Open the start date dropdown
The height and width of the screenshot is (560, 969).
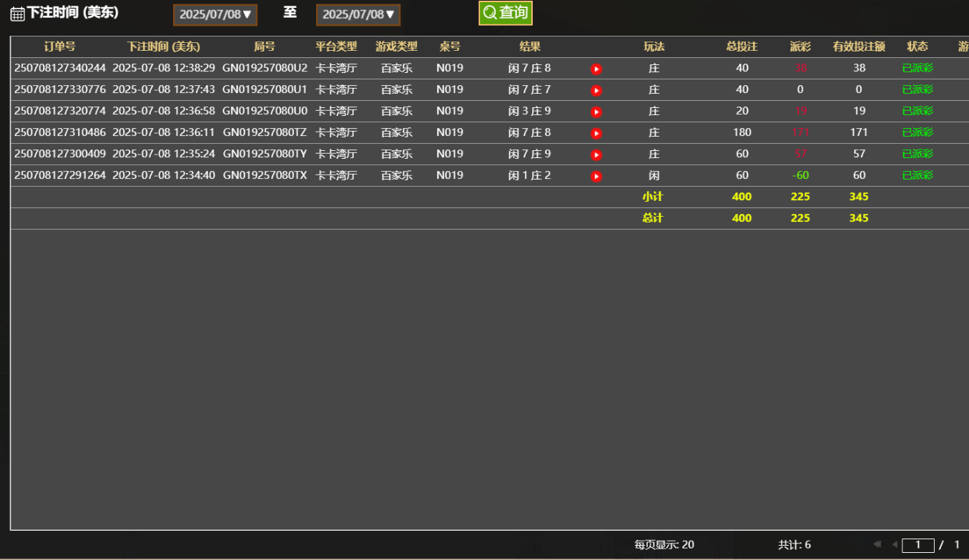pyautogui.click(x=215, y=15)
